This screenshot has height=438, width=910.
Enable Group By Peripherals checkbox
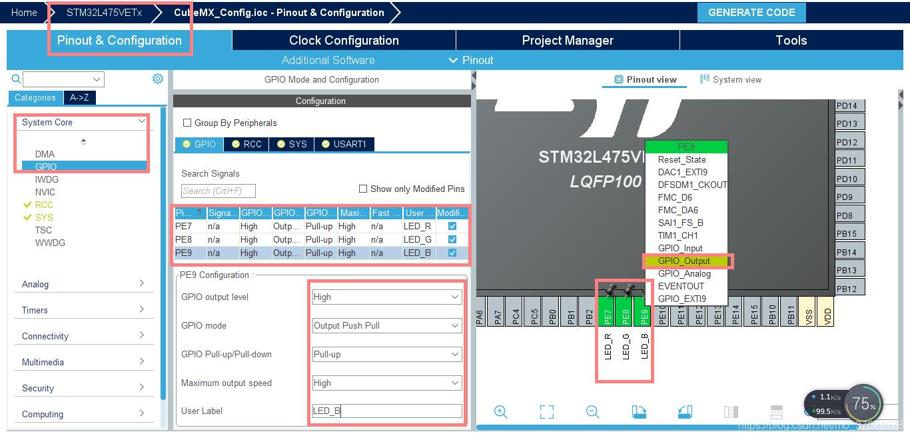coord(187,123)
